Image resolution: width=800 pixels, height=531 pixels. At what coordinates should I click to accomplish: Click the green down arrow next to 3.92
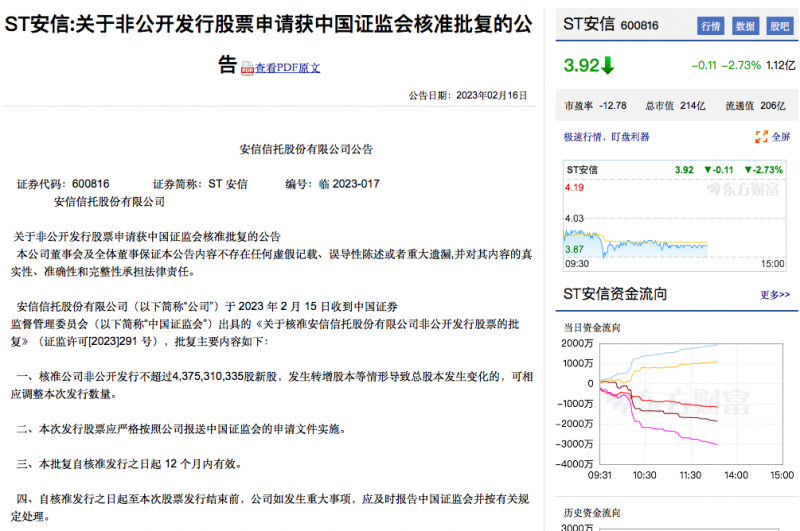(608, 65)
